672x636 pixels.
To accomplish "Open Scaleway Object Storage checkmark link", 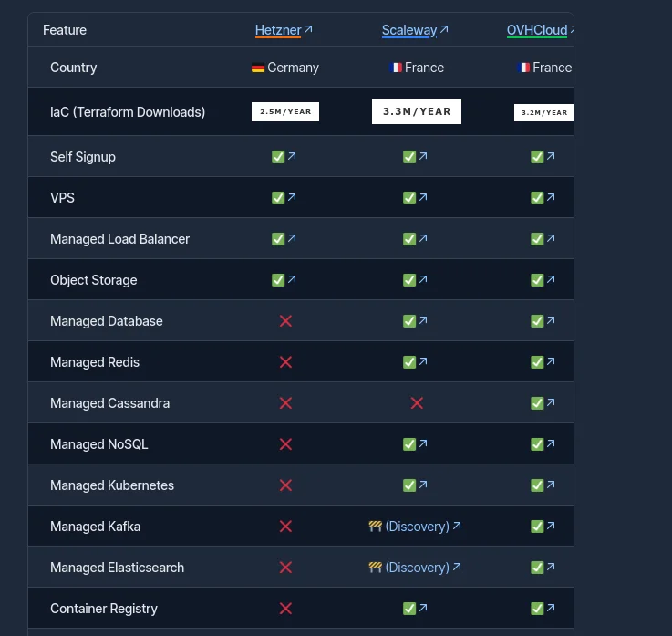I will point(415,280).
